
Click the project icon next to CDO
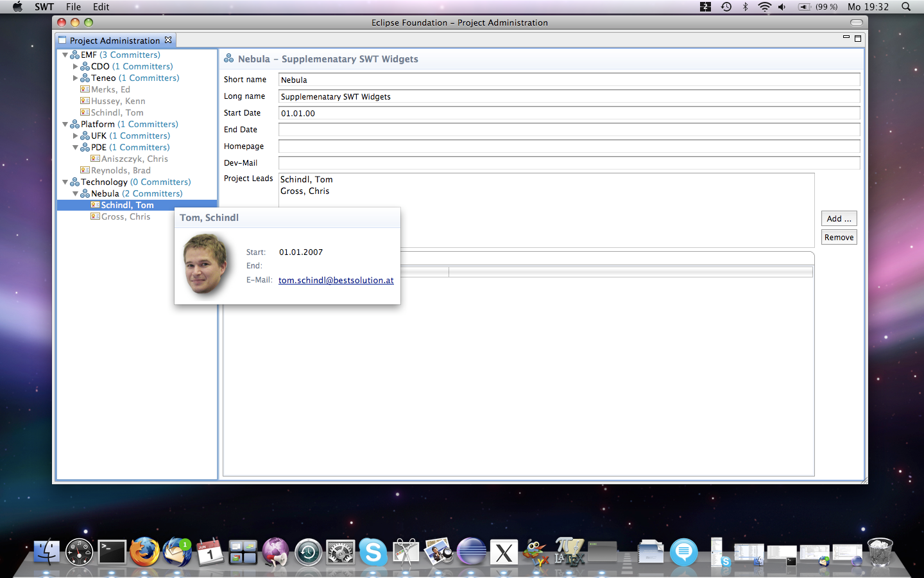[x=85, y=66]
